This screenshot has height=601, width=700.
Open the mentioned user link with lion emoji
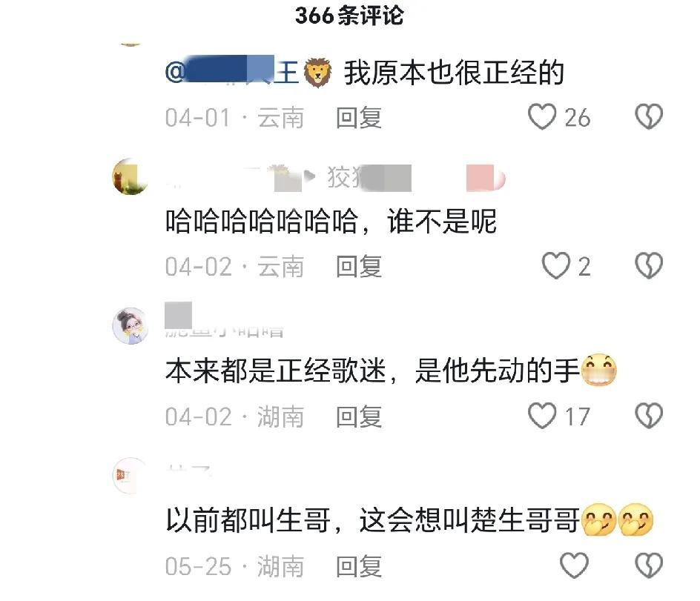pyautogui.click(x=248, y=71)
